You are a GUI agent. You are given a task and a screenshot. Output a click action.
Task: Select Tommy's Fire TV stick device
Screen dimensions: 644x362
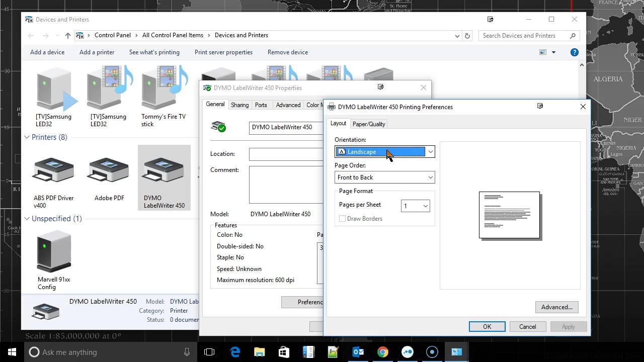(x=164, y=88)
